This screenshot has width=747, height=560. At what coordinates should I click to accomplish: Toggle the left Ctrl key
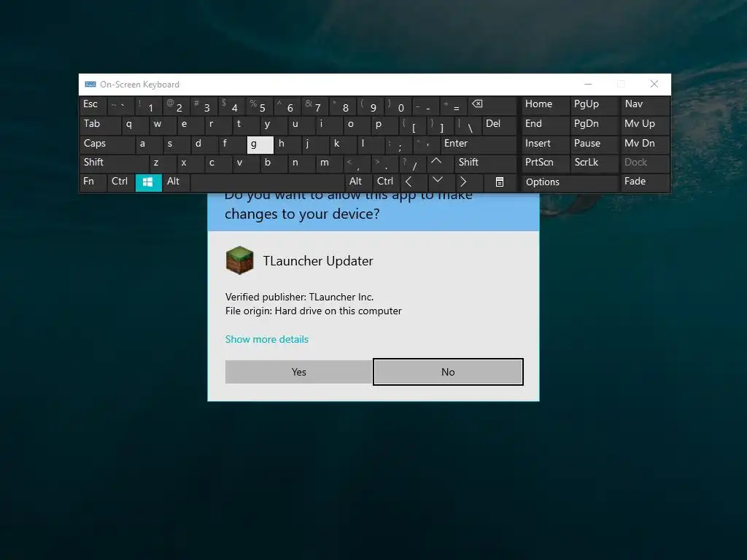(120, 182)
